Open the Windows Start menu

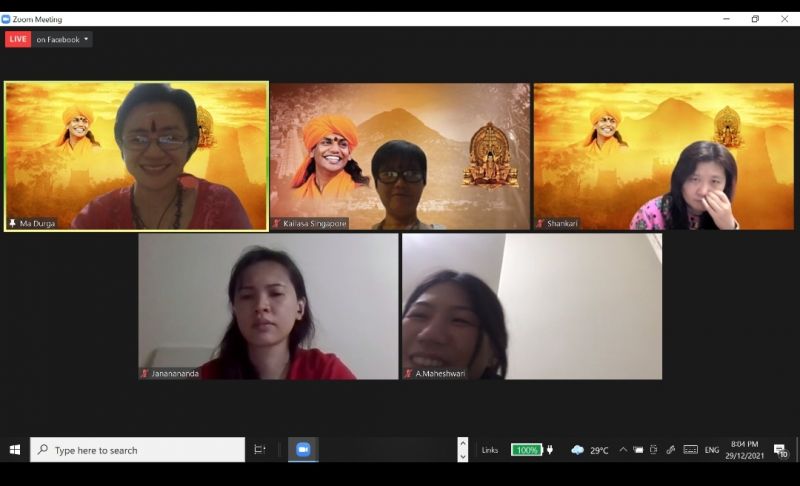click(x=15, y=450)
